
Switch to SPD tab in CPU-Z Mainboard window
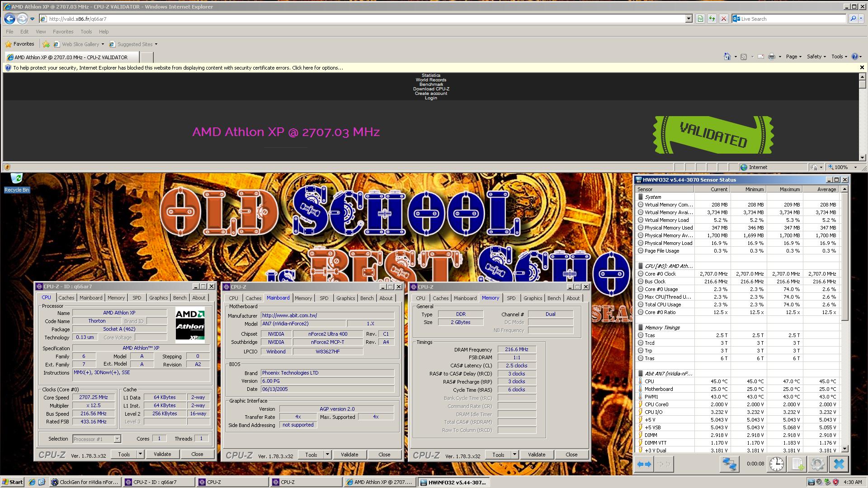point(324,298)
